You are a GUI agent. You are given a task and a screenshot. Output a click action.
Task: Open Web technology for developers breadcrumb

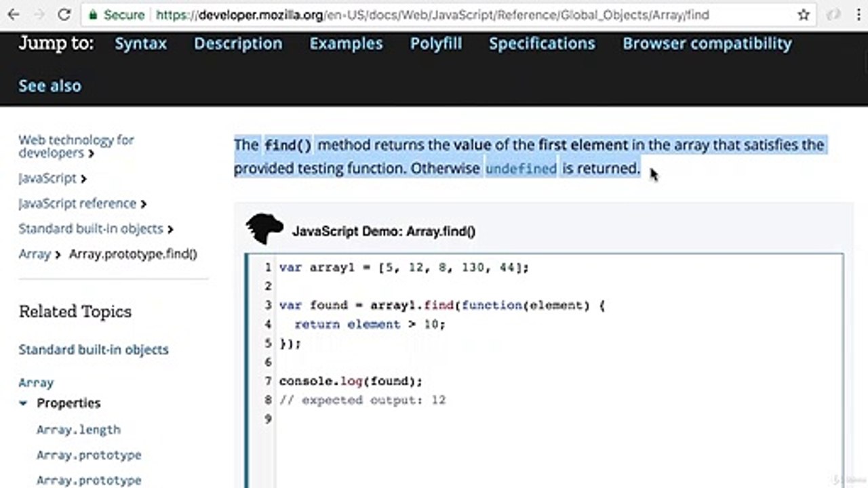click(x=76, y=146)
